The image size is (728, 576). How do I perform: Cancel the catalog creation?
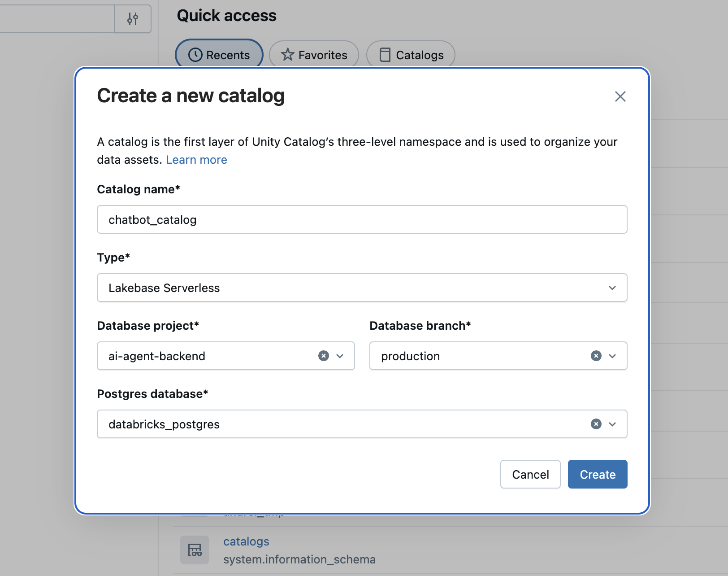[x=530, y=474]
